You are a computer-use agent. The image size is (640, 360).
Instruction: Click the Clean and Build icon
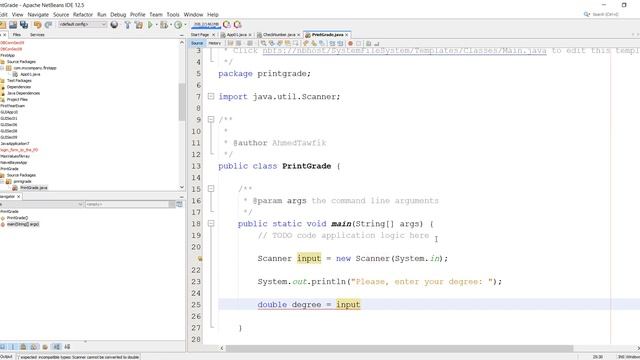(139, 25)
